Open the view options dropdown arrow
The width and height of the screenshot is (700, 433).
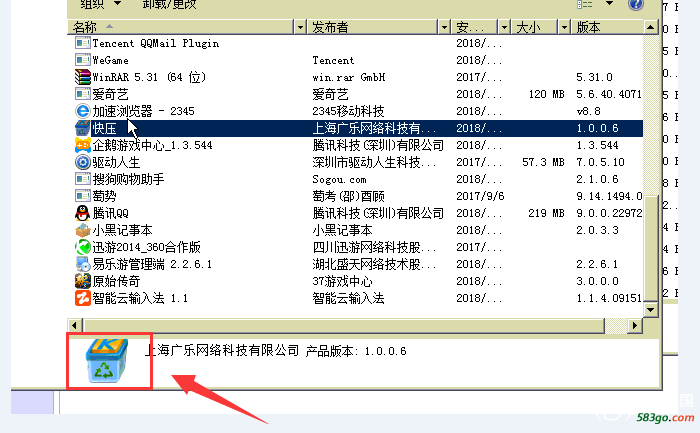pyautogui.click(x=609, y=4)
